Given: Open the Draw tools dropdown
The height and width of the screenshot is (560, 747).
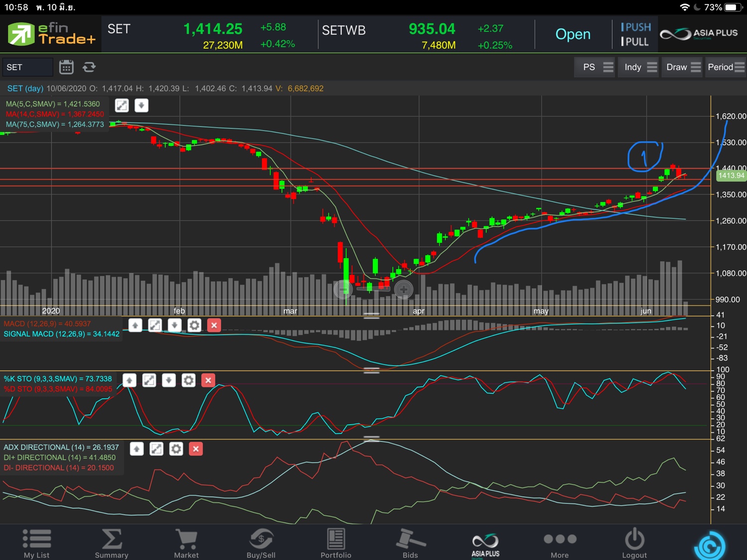Looking at the screenshot, I should pos(683,67).
